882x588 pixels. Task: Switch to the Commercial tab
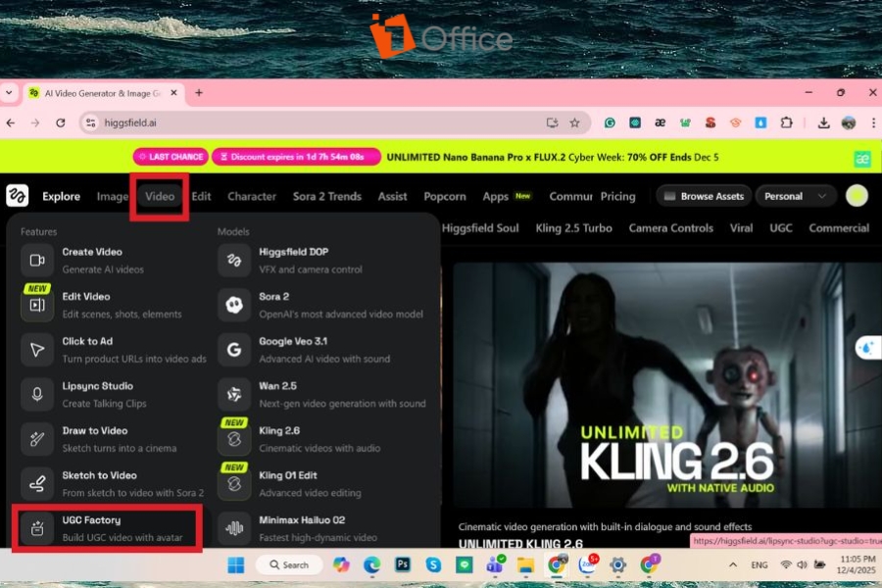coord(839,228)
